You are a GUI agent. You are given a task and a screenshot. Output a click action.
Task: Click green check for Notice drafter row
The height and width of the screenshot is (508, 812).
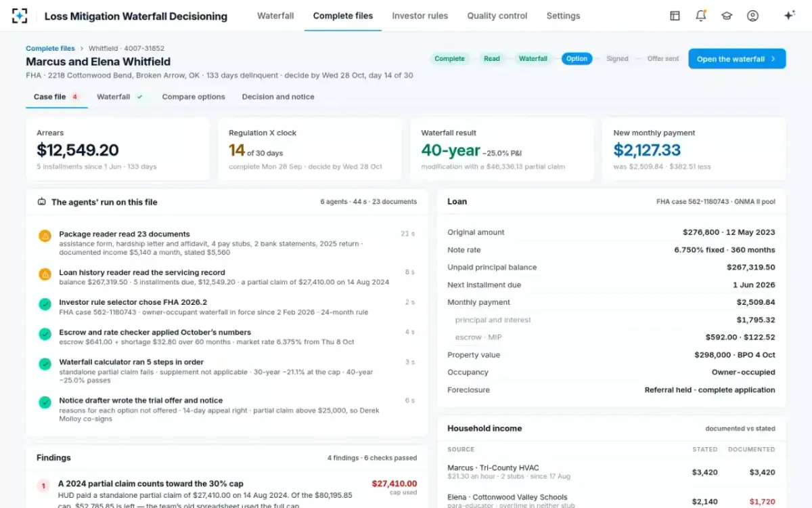tap(45, 402)
